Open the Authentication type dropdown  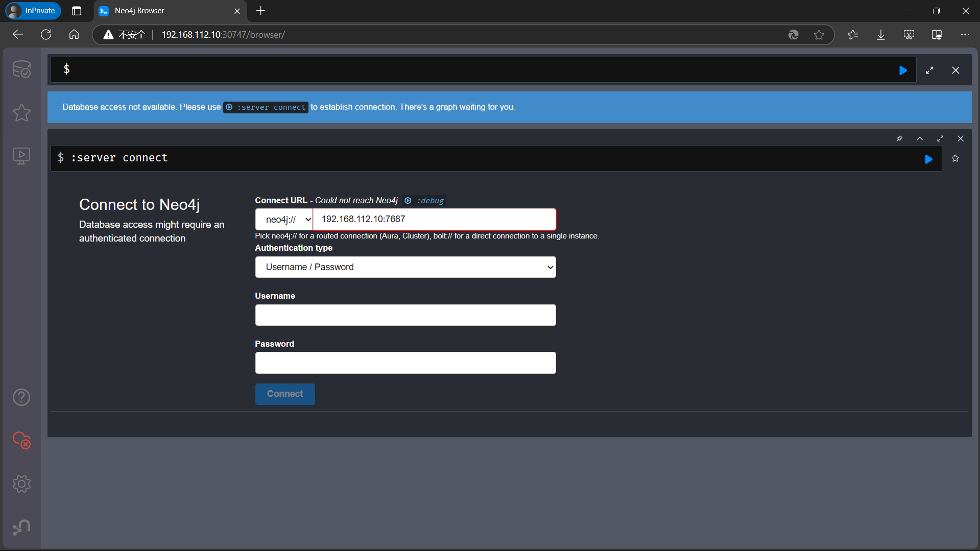click(x=405, y=267)
